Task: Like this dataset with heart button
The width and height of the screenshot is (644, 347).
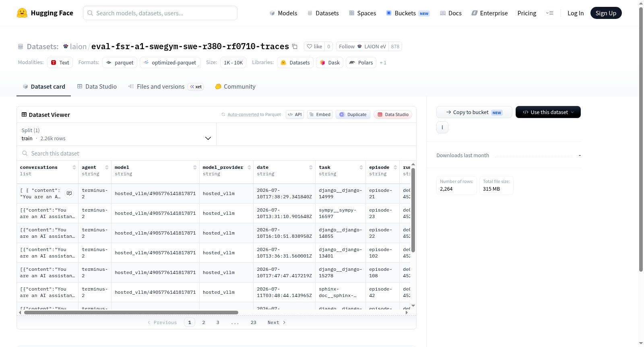Action: (314, 46)
